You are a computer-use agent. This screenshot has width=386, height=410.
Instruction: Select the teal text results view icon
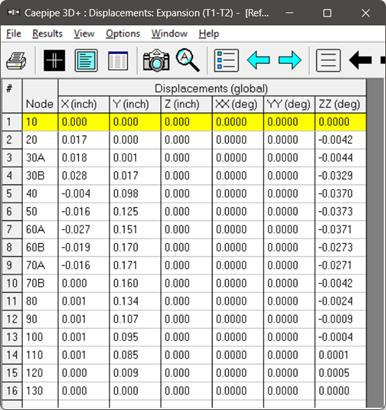pyautogui.click(x=86, y=60)
